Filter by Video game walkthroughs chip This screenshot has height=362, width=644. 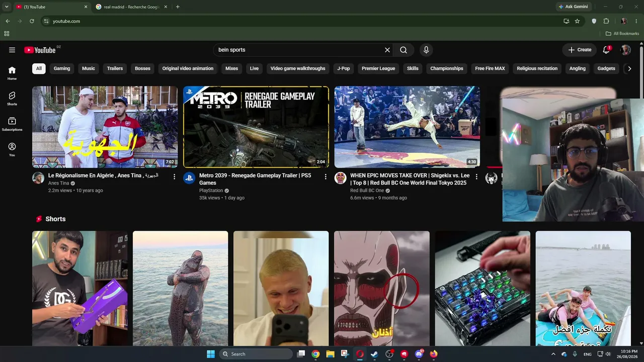[x=298, y=68]
